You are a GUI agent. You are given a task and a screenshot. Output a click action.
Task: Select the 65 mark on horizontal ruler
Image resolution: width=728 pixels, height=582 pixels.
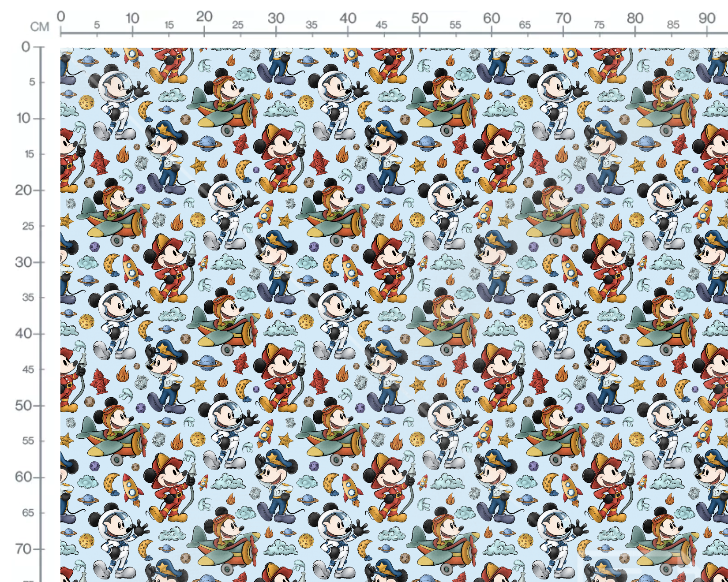point(525,25)
